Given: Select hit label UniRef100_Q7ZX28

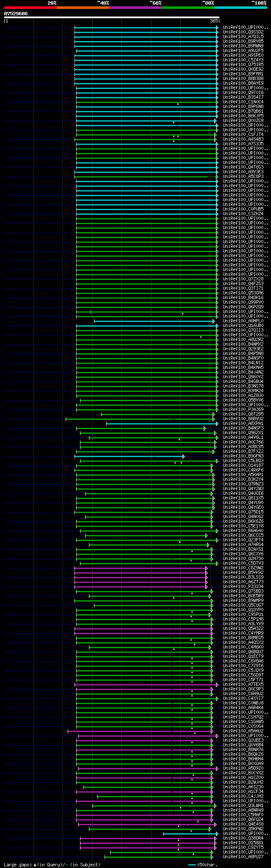Looking at the screenshot, I should tap(243, 279).
